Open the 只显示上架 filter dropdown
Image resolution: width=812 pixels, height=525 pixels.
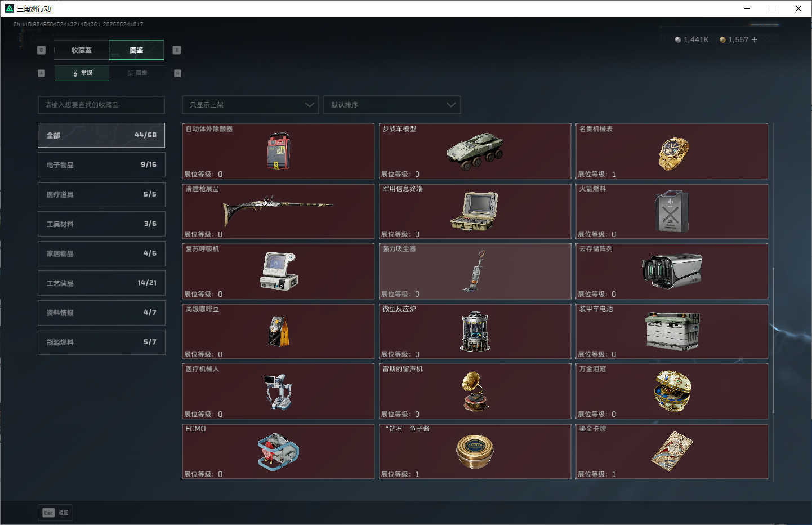[251, 105]
